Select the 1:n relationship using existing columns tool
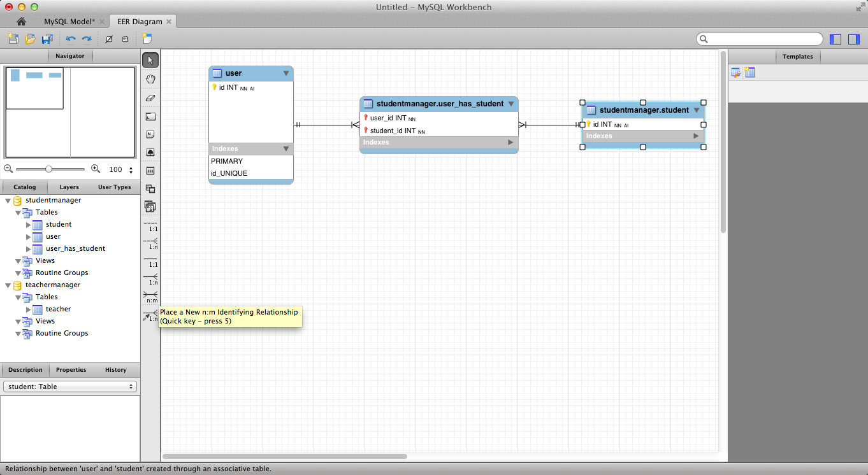The height and width of the screenshot is (475, 868). tap(150, 316)
